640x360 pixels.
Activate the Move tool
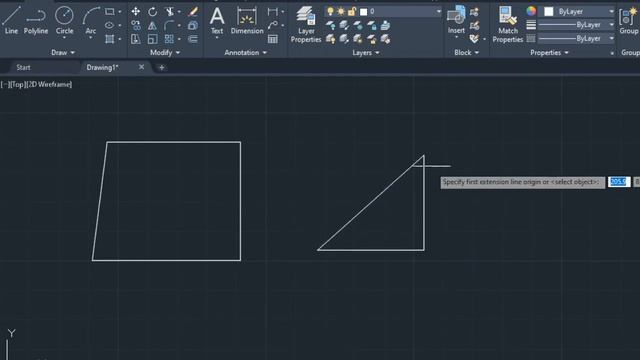pos(136,11)
